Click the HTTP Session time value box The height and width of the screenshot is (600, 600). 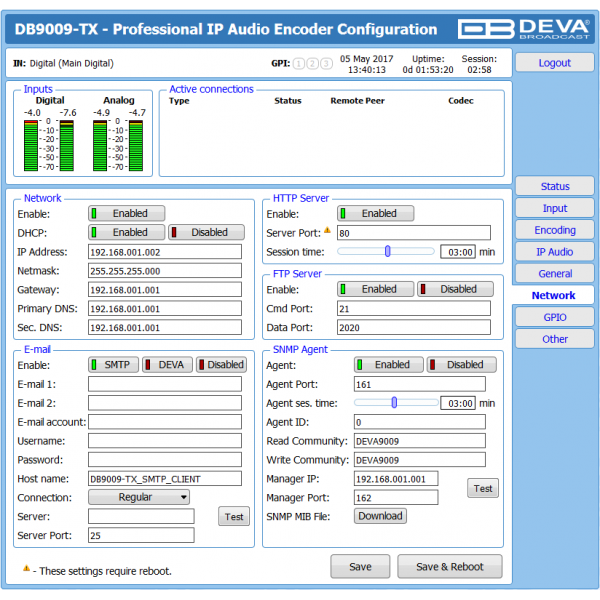coord(458,252)
